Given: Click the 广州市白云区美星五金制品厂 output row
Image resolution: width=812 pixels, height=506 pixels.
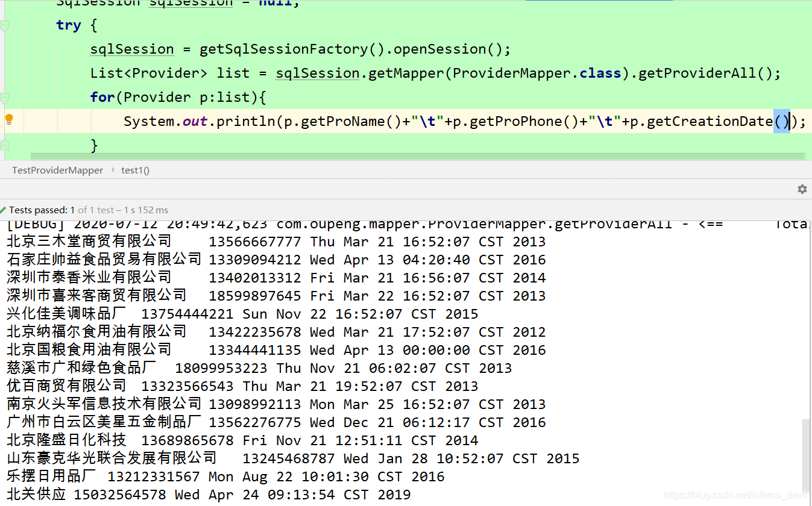Looking at the screenshot, I should (x=276, y=422).
